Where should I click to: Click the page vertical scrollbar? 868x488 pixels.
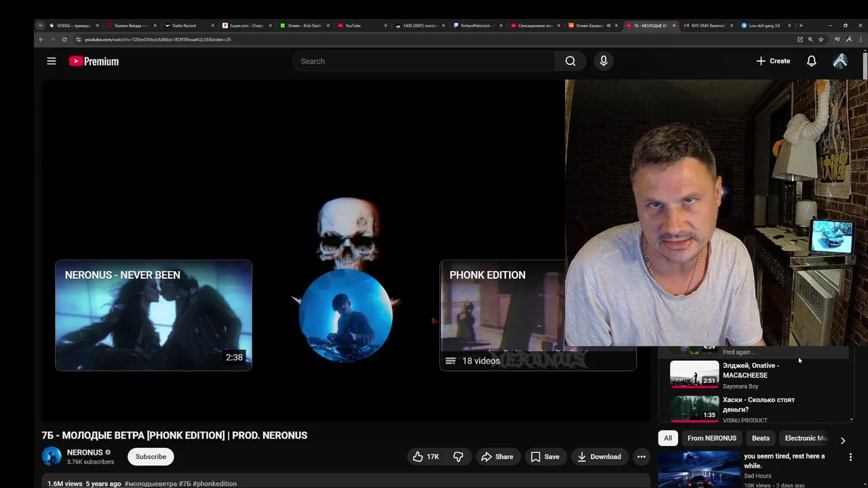pyautogui.click(x=865, y=66)
